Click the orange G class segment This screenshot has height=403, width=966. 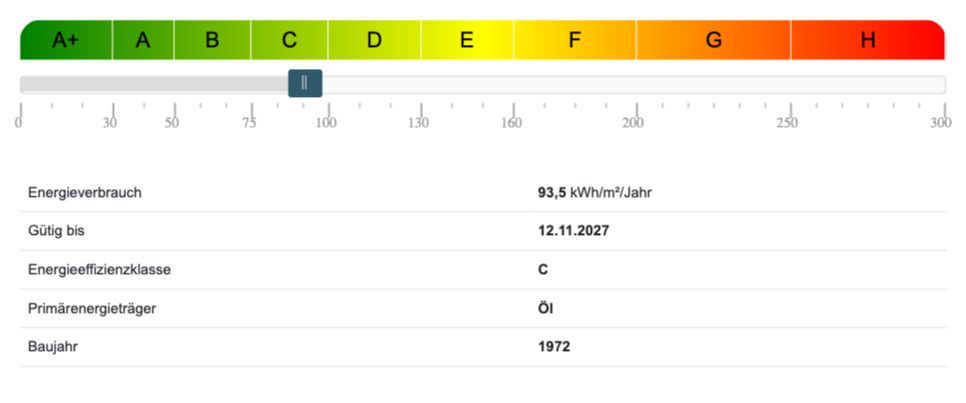(x=713, y=40)
